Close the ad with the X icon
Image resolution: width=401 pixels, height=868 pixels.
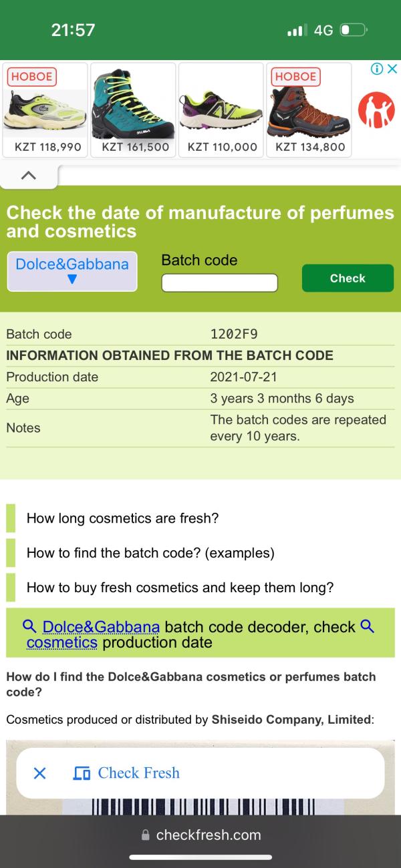392,69
